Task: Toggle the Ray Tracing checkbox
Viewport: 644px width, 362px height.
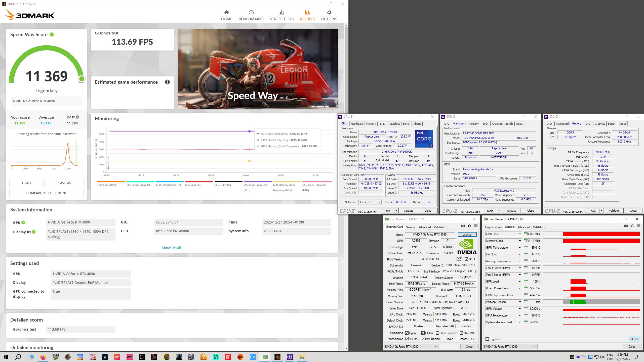Action: [x=423, y=339]
